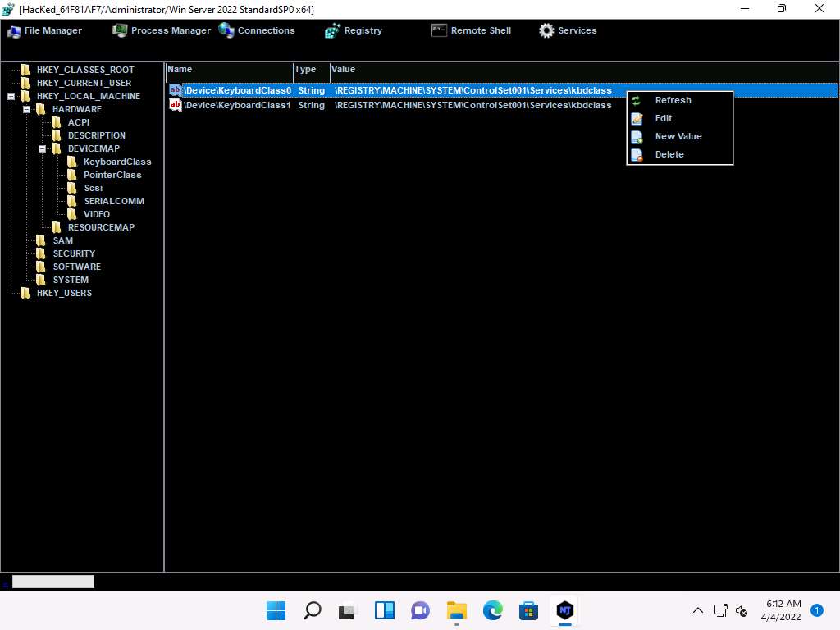Viewport: 840px width, 630px height.
Task: Select the SOFTWARE registry key
Action: (x=76, y=267)
